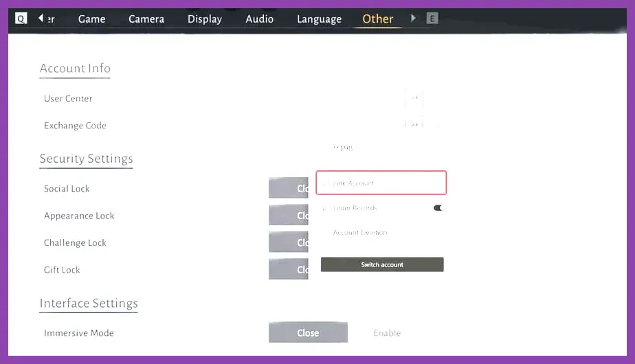Click the Exchange Code label
This screenshot has height=364, width=635.
75,126
